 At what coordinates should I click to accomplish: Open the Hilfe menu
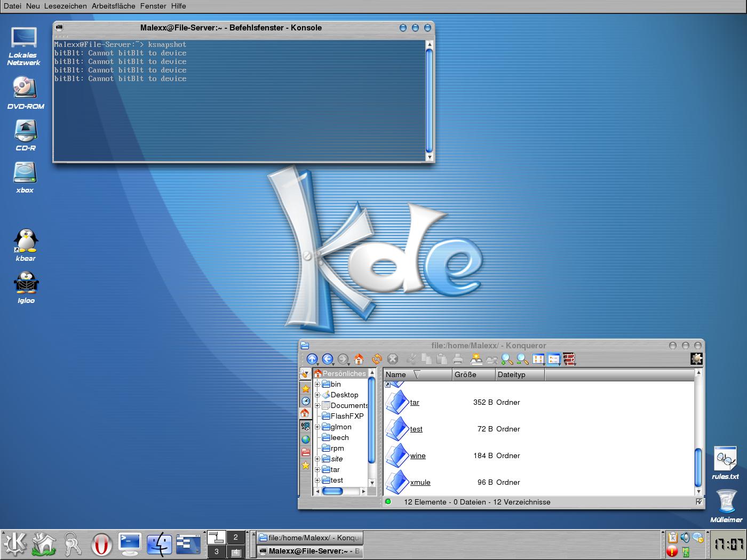179,6
